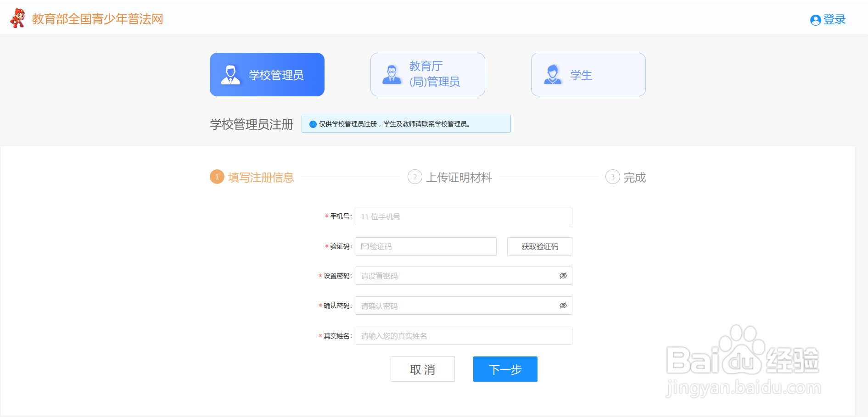The image size is (868, 417).
Task: Select the 教育厅(局)管理员 role tab
Action: (x=428, y=74)
